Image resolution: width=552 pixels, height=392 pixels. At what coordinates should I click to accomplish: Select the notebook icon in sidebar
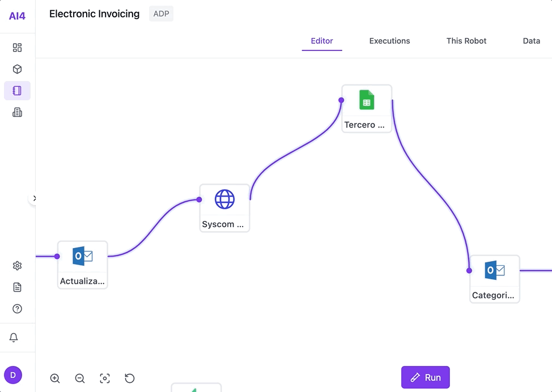[x=17, y=91]
